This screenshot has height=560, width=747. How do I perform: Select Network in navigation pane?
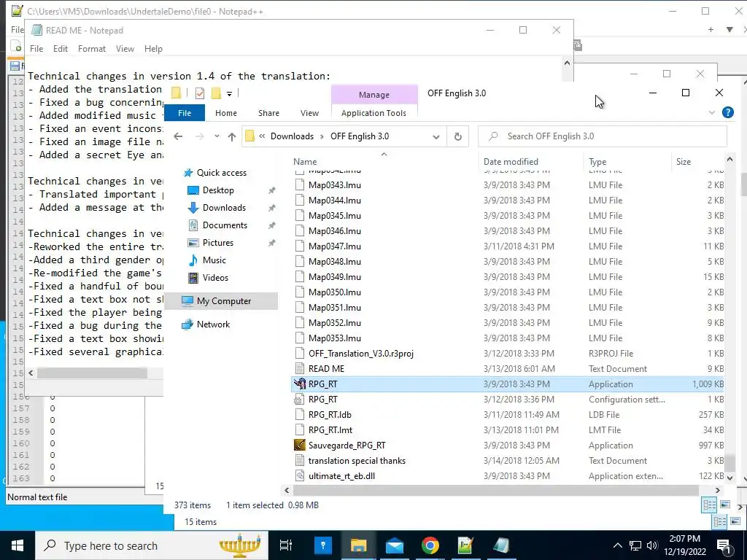point(213,324)
